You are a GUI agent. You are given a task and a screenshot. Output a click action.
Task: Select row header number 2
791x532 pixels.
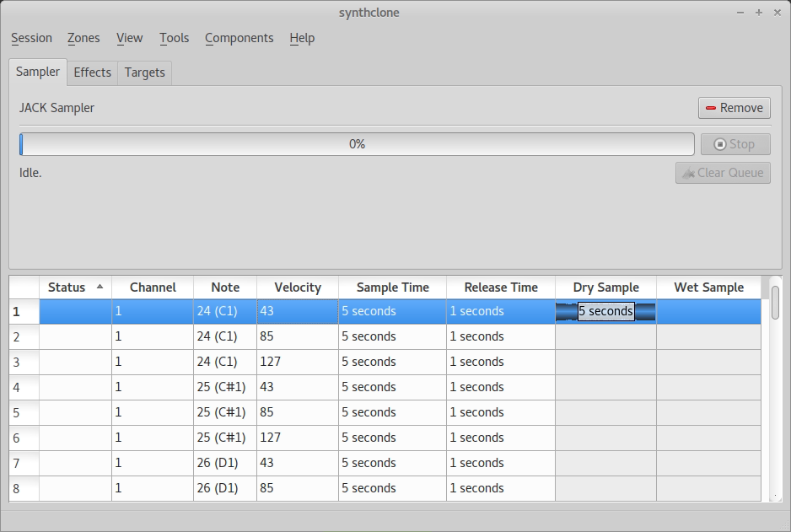tap(24, 337)
